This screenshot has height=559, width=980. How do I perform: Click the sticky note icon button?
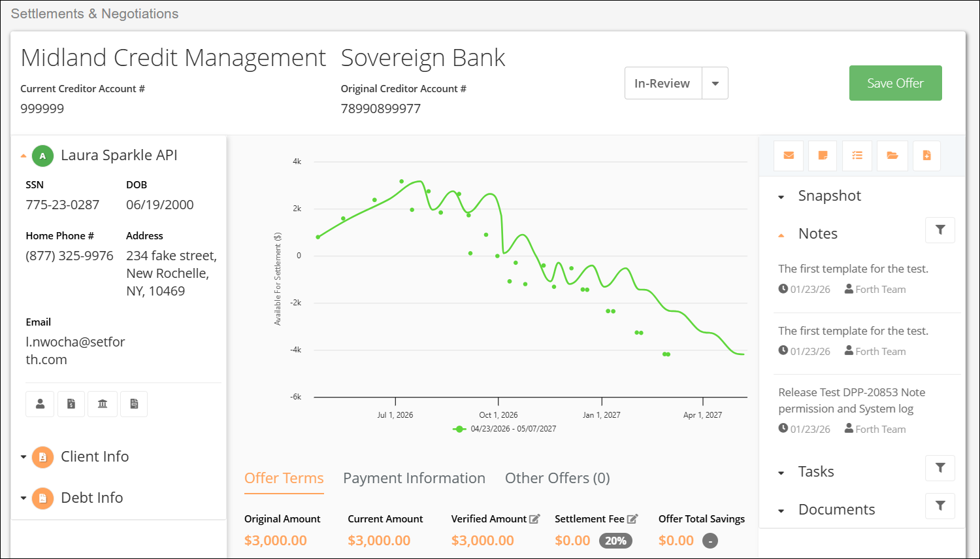[823, 156]
